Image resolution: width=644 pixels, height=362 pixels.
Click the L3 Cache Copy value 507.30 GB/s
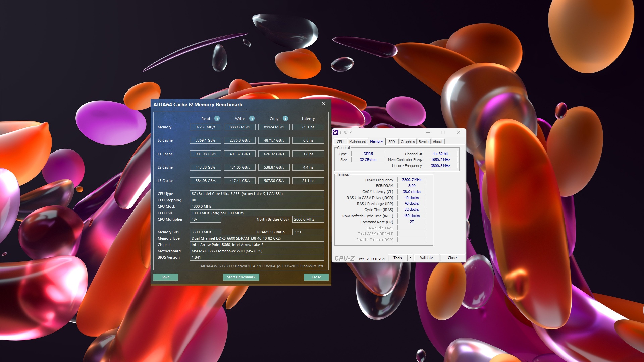[x=274, y=181]
